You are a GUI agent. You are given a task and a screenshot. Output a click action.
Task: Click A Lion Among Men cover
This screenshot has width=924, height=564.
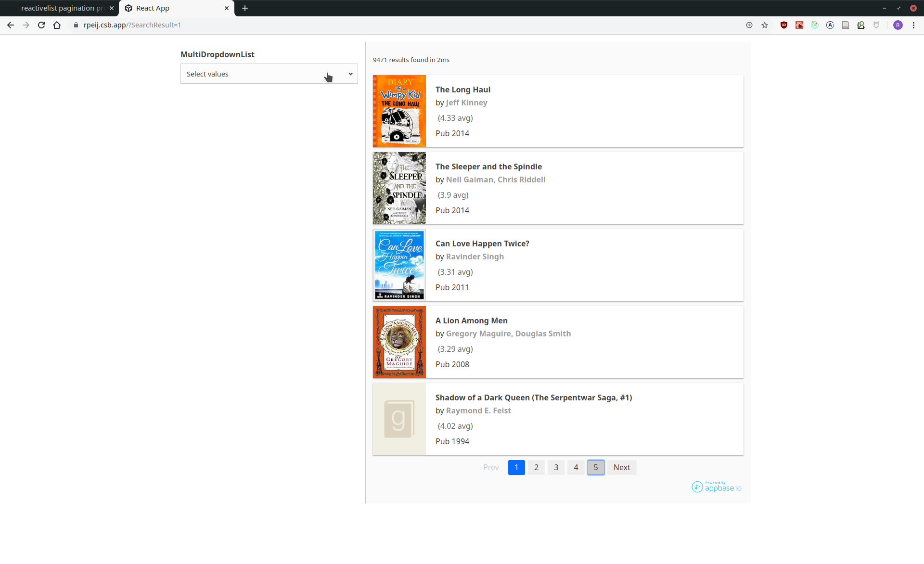point(399,342)
